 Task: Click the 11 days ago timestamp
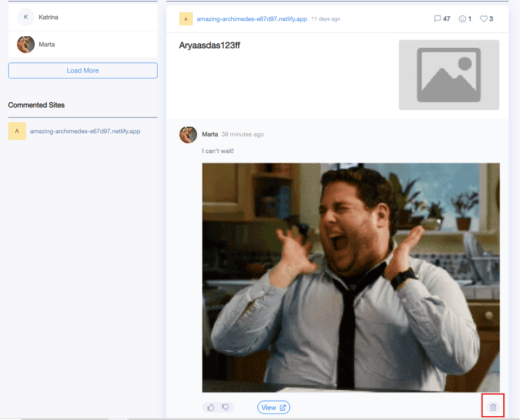pyautogui.click(x=326, y=19)
